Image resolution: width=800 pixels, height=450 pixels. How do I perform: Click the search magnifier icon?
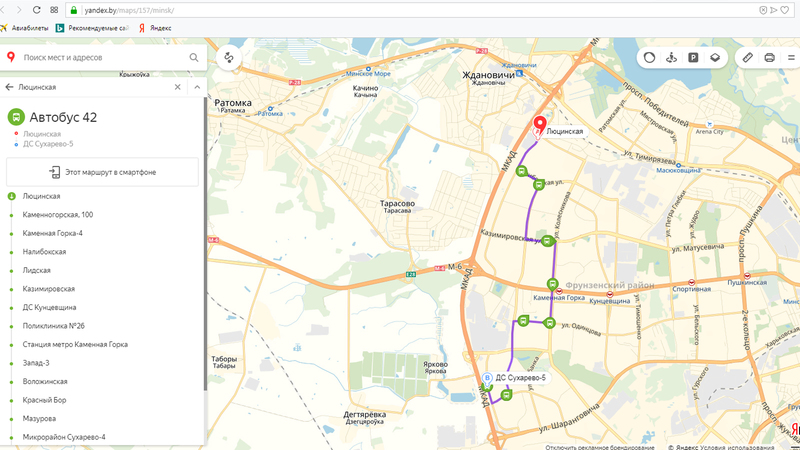point(194,58)
